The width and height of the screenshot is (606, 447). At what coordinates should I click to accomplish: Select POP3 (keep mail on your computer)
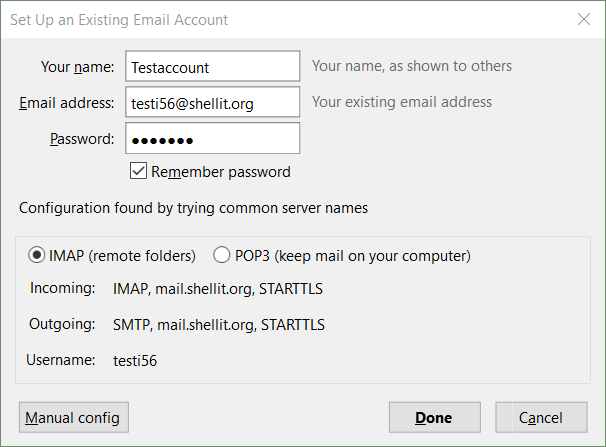(x=221, y=255)
